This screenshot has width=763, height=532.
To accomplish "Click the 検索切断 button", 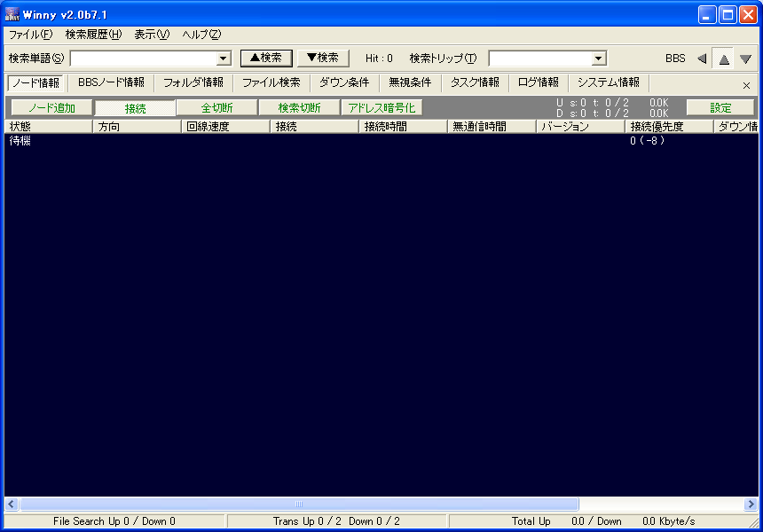I will pyautogui.click(x=299, y=108).
